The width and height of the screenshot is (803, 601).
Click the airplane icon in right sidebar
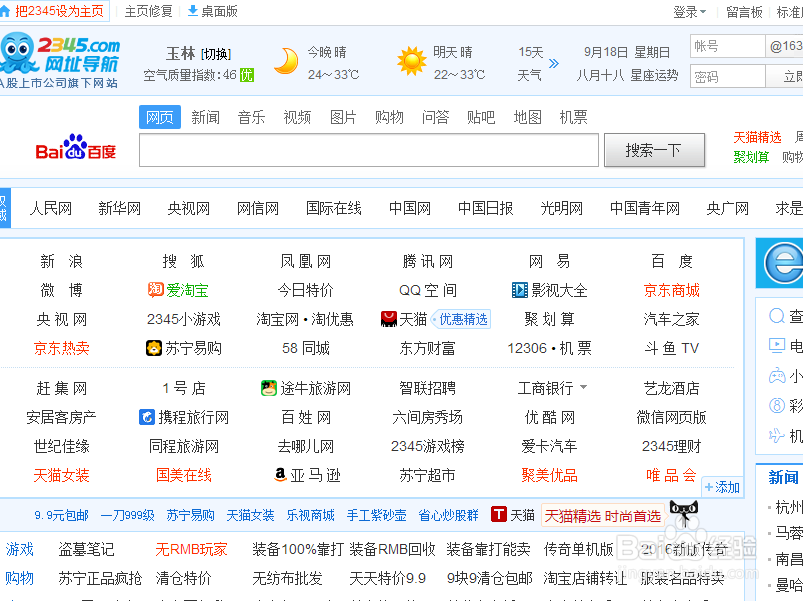(x=777, y=436)
